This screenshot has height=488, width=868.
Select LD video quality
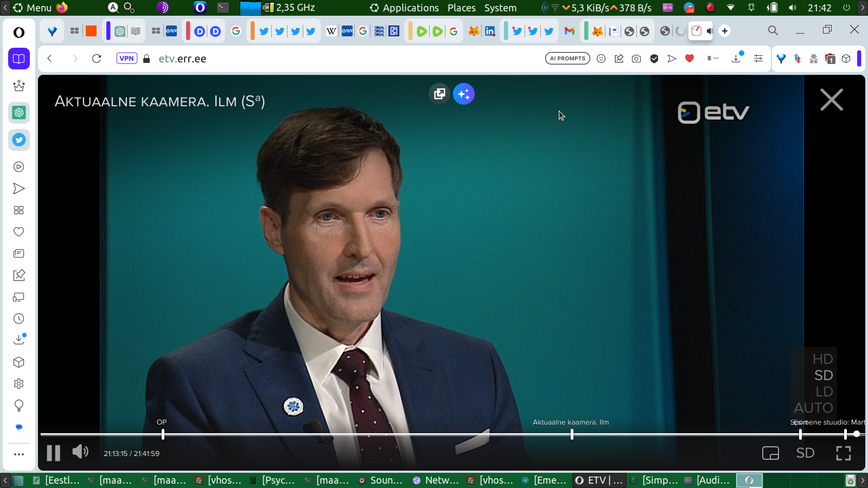[824, 391]
